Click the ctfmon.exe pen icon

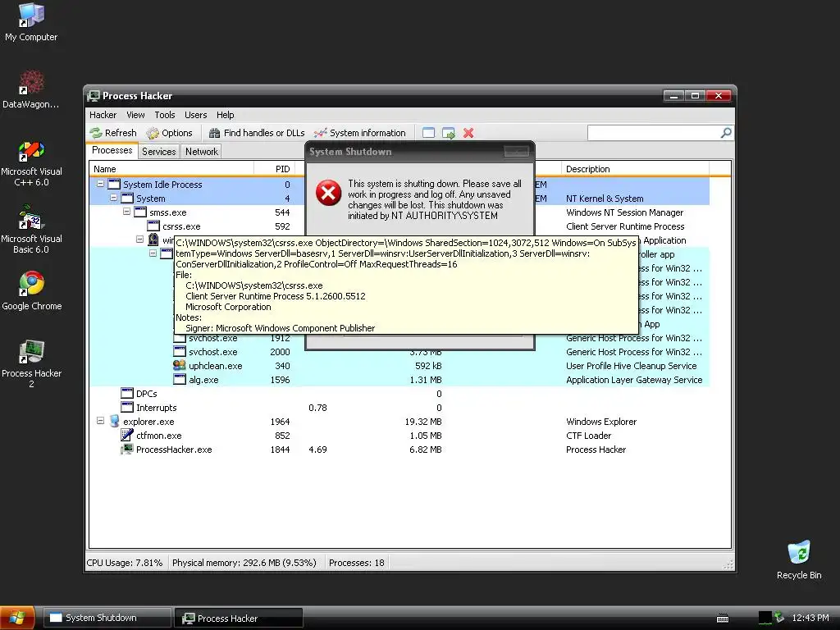(127, 435)
